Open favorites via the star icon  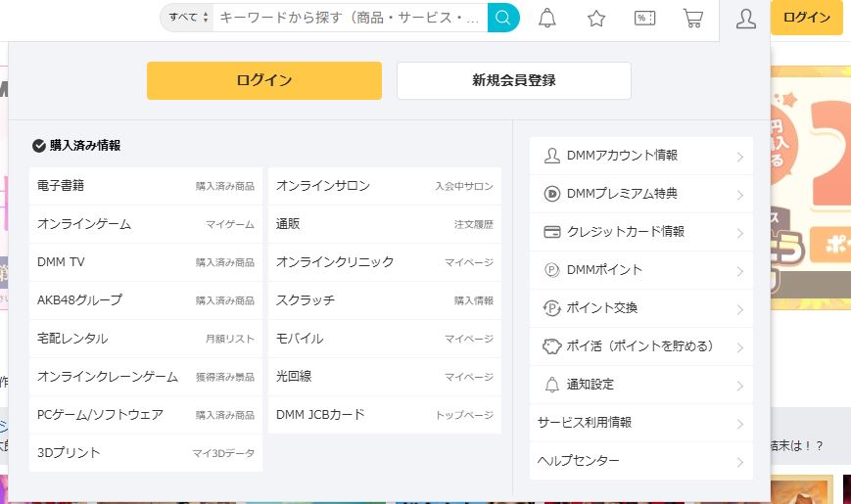(596, 19)
